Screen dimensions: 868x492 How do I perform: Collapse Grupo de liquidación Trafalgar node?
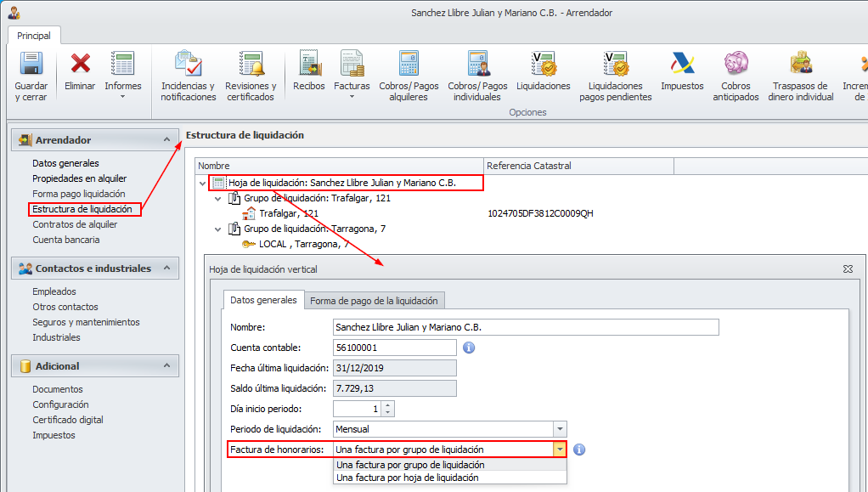(218, 198)
